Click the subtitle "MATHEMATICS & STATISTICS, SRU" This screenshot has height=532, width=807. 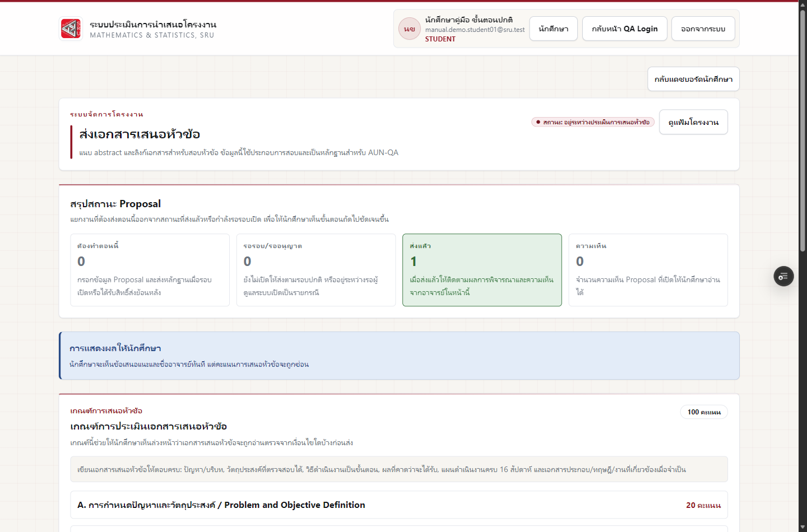point(152,35)
